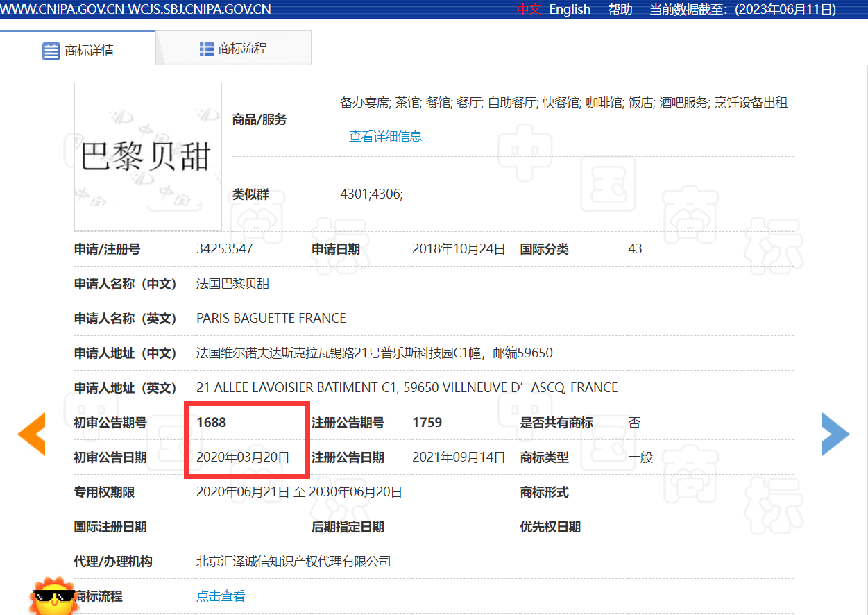
Task: Click the application number 34253547
Action: coord(225,249)
